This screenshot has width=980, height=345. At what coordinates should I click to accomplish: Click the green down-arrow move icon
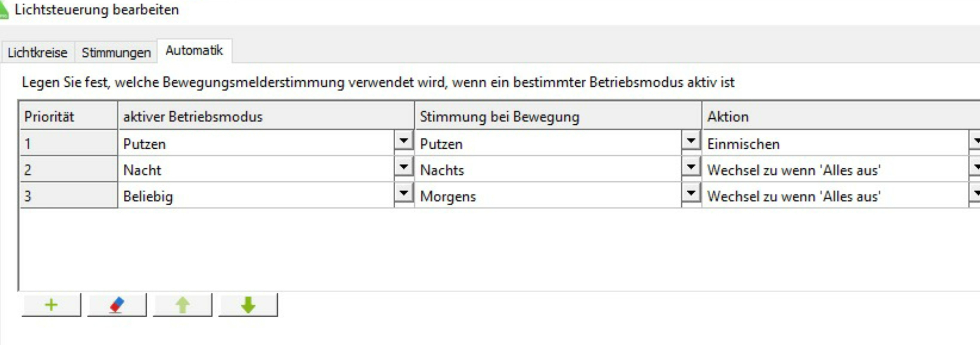[x=248, y=305]
